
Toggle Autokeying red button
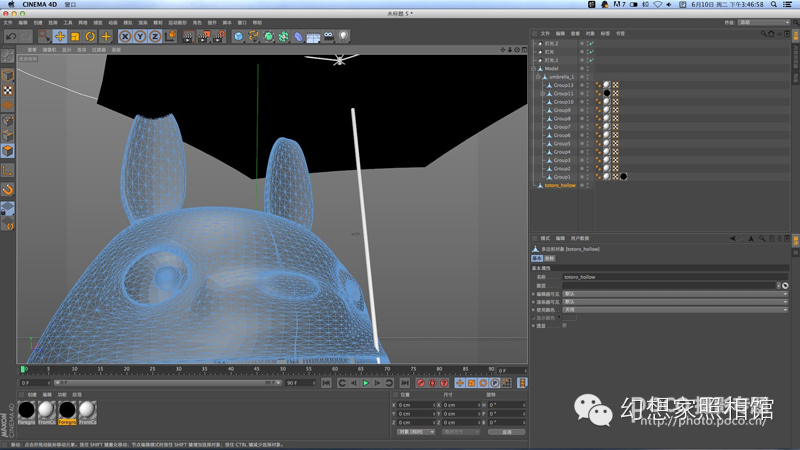coord(432,383)
